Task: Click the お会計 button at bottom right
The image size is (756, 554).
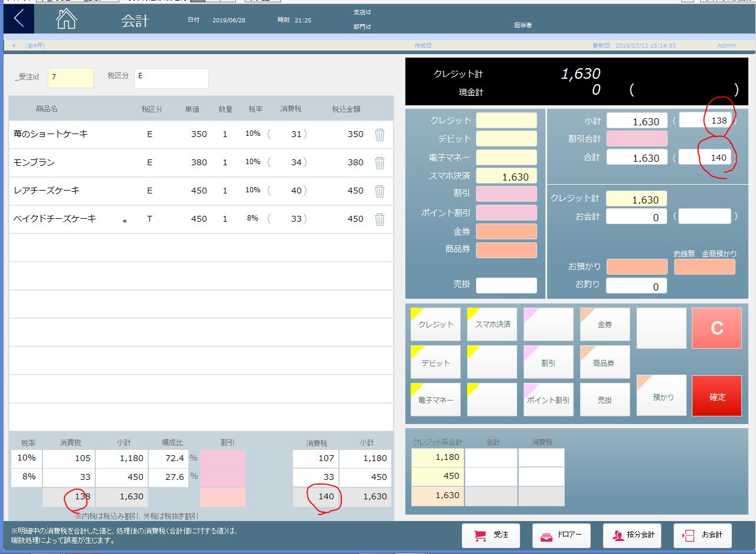Action: tap(702, 535)
